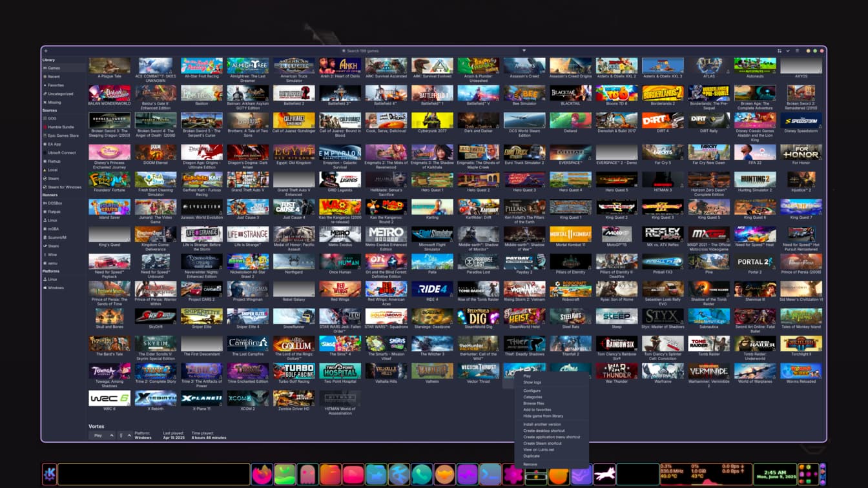The image size is (868, 488).
Task: Click the HITMAN World of Assassination title
Action: pyautogui.click(x=340, y=411)
